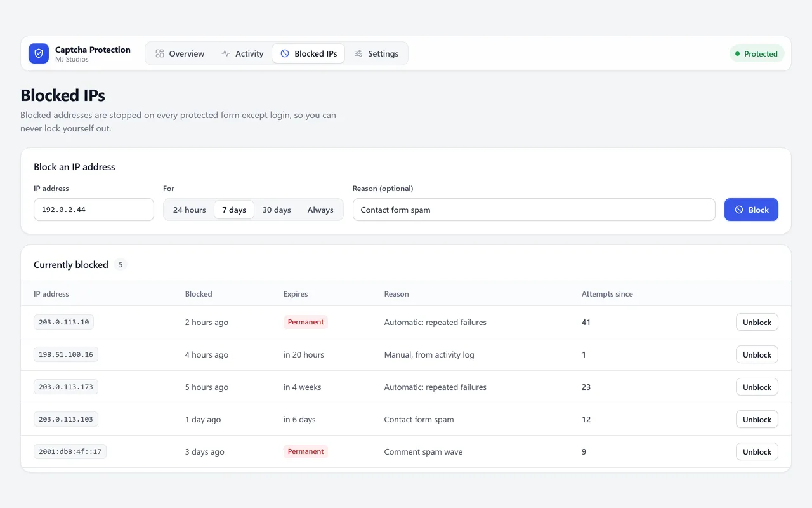Select the Blocked IPs tab
The height and width of the screenshot is (508, 812).
(x=309, y=53)
